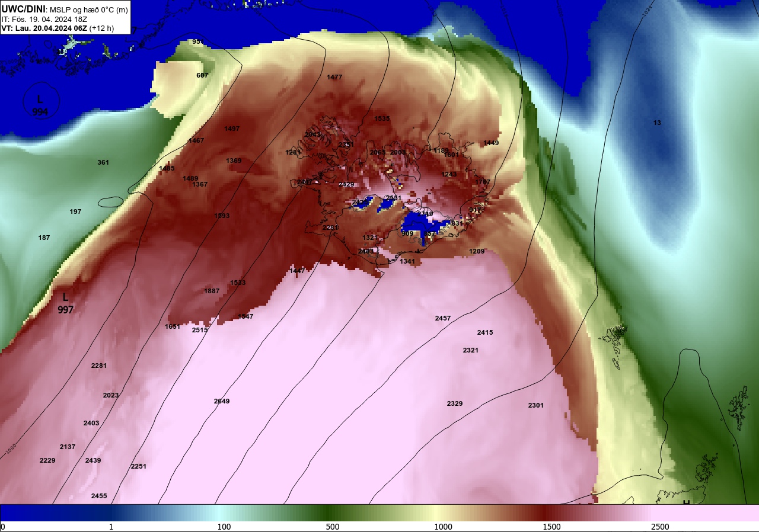Image resolution: width=759 pixels, height=532 pixels.
Task: Click the 2439 height value
Action: pos(93,460)
